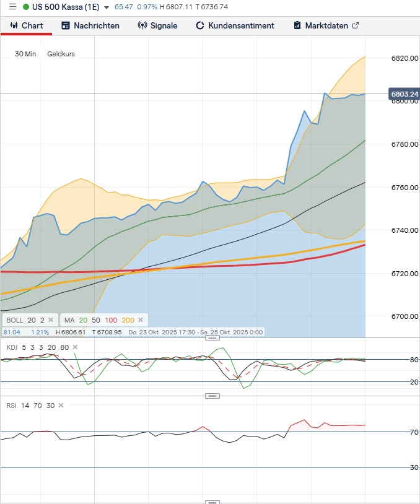420x504 pixels.
Task: Click the Marktdaten clipboard icon
Action: pyautogui.click(x=297, y=25)
